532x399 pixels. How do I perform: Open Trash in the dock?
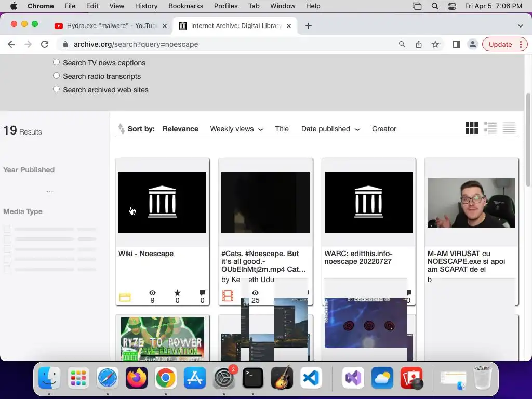[482, 378]
